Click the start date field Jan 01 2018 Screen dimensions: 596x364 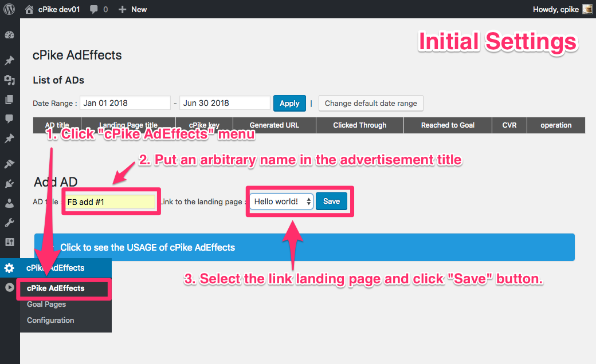(x=125, y=103)
